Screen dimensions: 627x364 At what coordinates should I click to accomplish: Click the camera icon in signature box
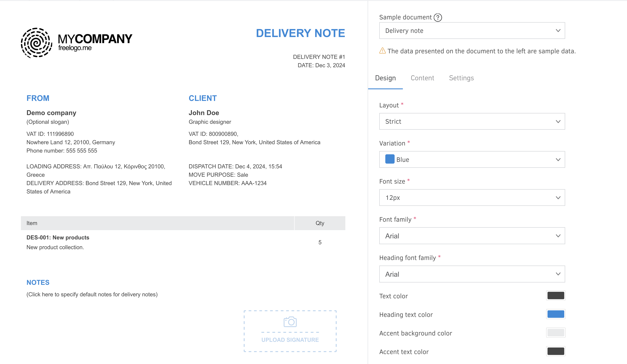point(290,322)
